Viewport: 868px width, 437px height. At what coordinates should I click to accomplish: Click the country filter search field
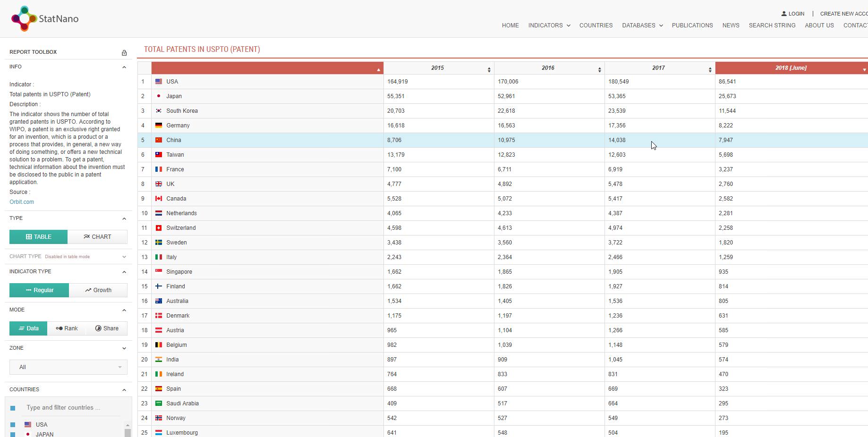click(73, 408)
